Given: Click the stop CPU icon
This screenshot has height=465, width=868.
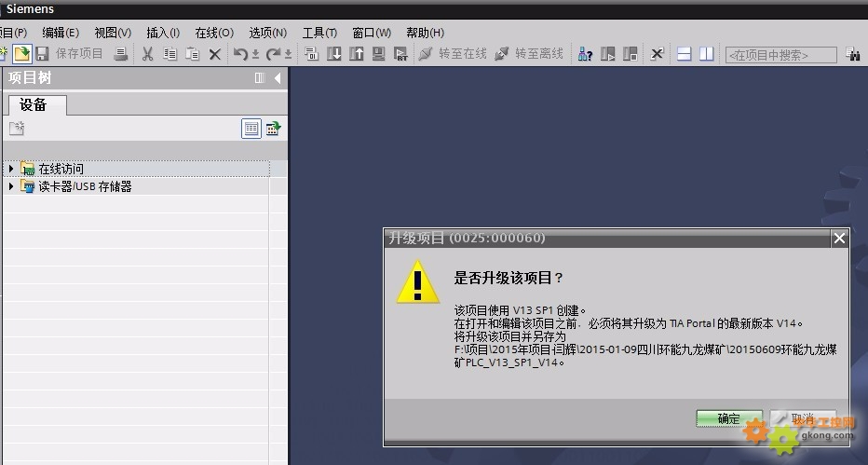Looking at the screenshot, I should point(630,54).
